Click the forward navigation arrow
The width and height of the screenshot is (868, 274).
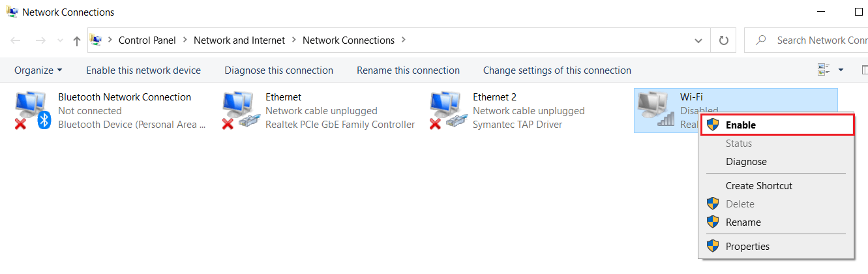[x=40, y=40]
